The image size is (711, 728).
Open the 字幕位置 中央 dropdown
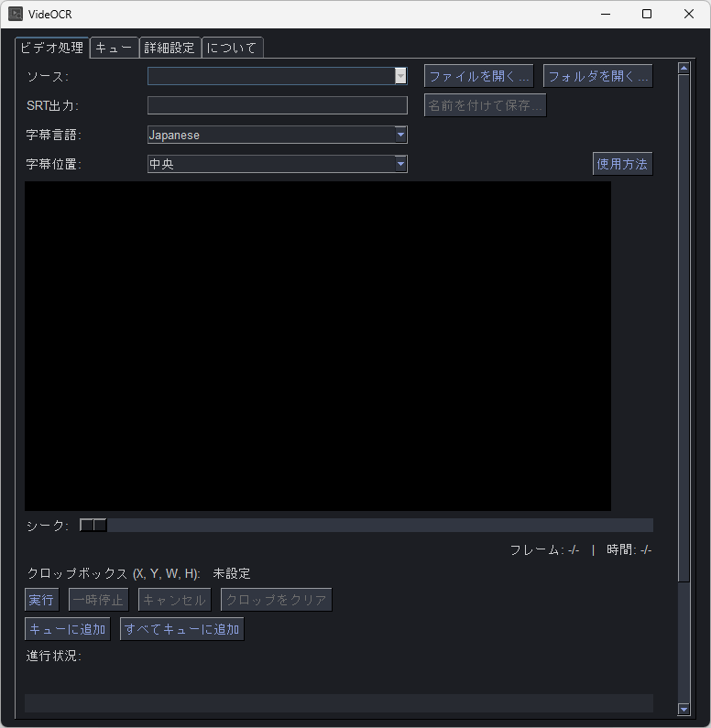400,164
